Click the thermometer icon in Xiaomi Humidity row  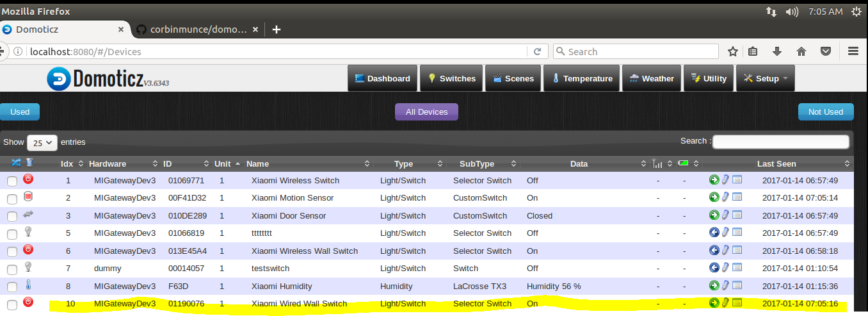coord(28,285)
